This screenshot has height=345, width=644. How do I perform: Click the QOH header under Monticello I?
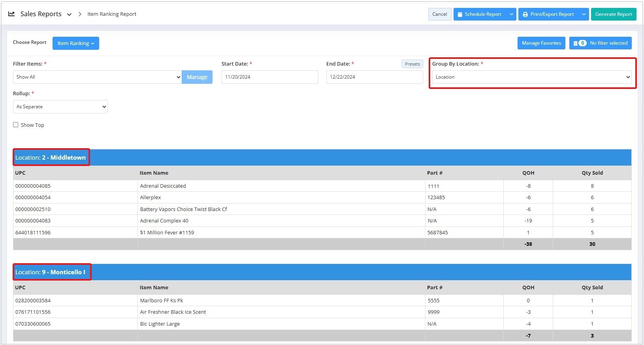click(528, 287)
